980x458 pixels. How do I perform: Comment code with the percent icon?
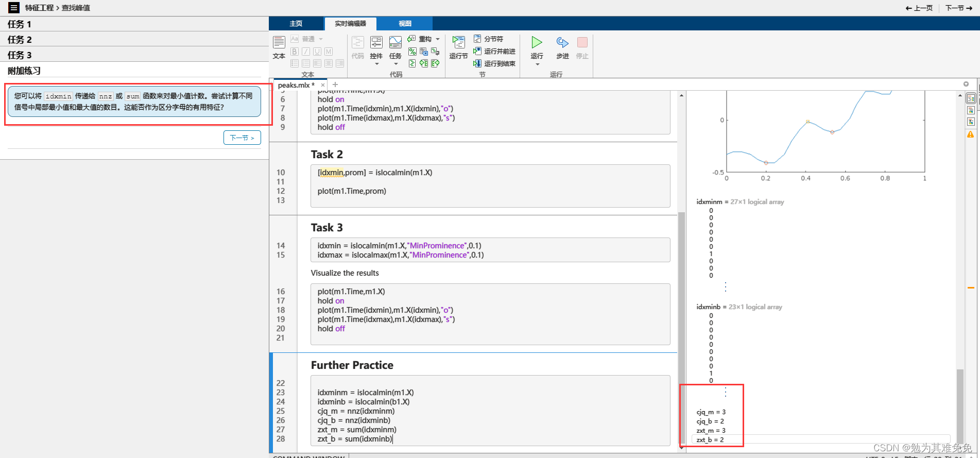point(412,52)
